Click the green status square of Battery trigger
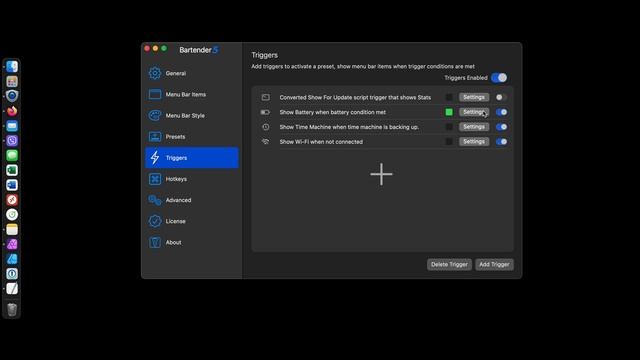Viewport: 640px width, 360px height. coord(449,112)
